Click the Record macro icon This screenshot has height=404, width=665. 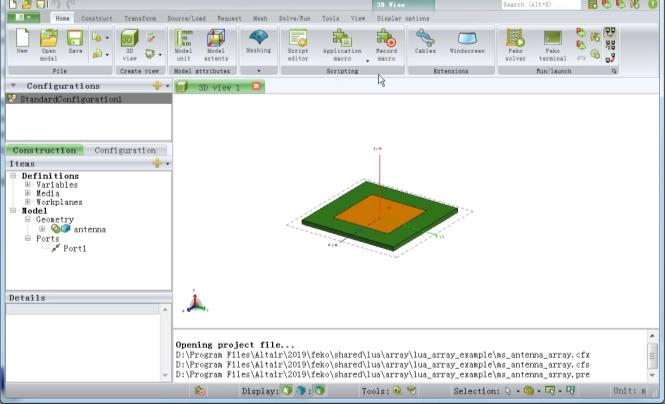point(386,41)
